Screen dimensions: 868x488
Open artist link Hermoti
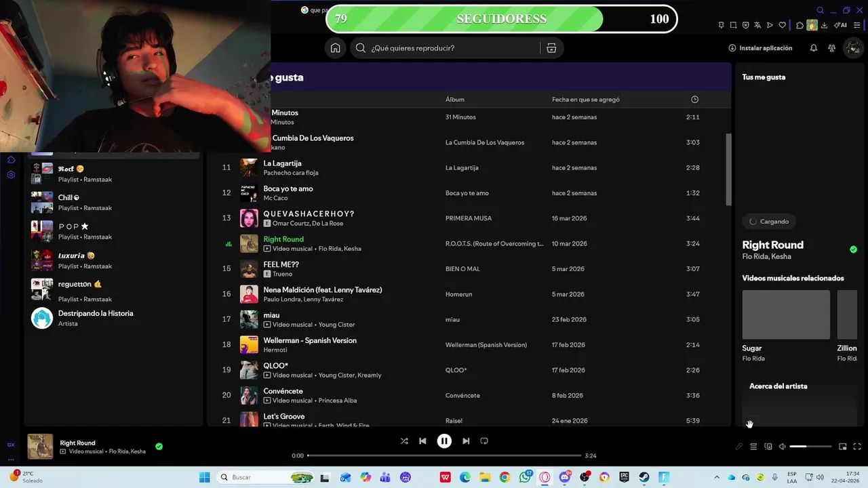tap(275, 350)
